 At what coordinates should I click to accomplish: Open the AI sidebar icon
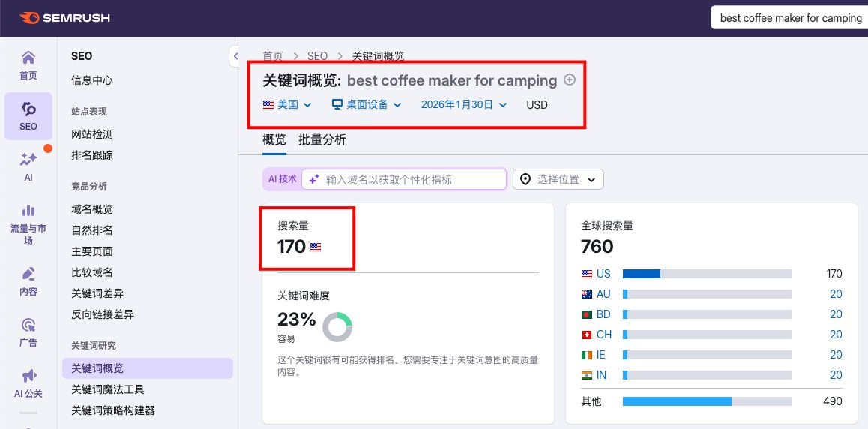28,159
